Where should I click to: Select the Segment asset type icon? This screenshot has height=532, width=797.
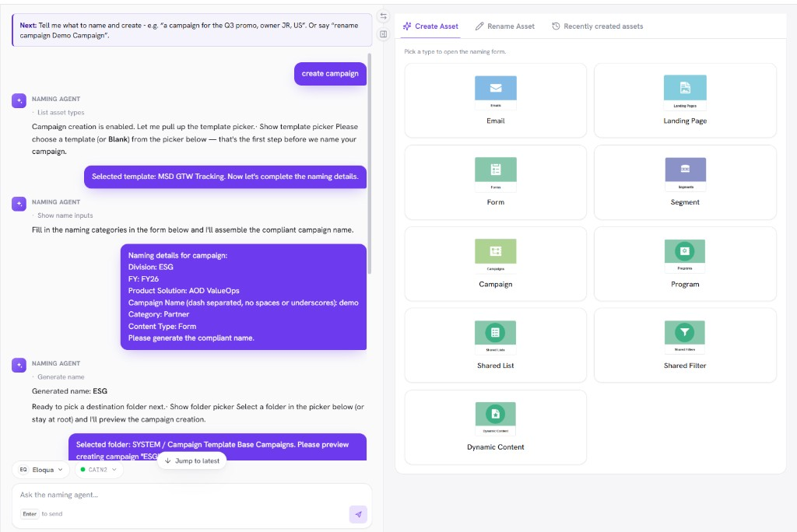coord(685,174)
